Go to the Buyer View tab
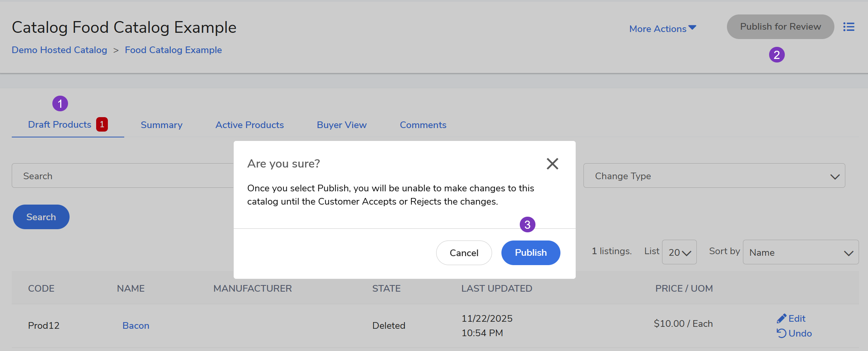 [342, 125]
